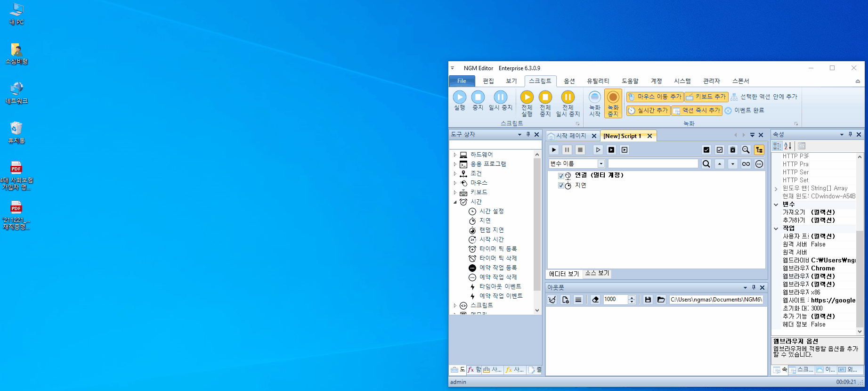The image size is (868, 391).
Task: Open the 옵션 ribbon tab
Action: tap(569, 81)
